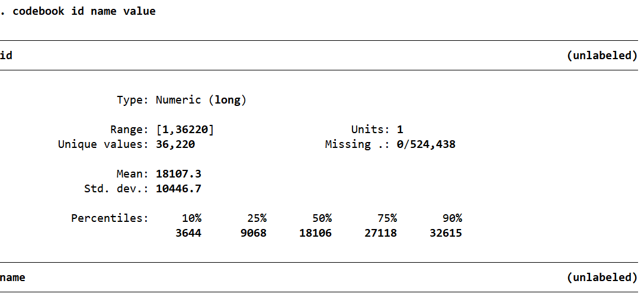Click the '(unlabeled)' text beside name
This screenshot has width=644, height=300.
pyautogui.click(x=601, y=278)
